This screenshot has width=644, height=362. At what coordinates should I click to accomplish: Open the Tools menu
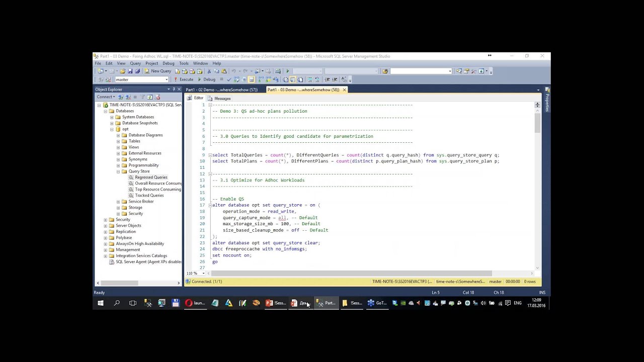pos(184,63)
